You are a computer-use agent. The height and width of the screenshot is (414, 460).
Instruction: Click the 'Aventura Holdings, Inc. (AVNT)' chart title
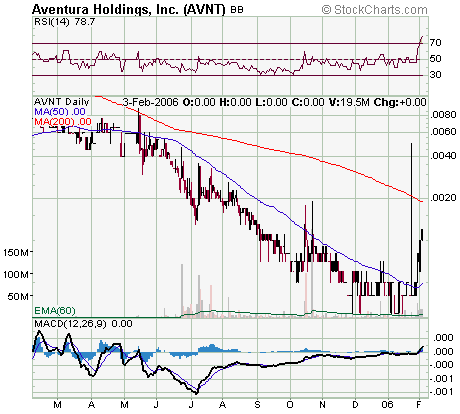coord(129,9)
